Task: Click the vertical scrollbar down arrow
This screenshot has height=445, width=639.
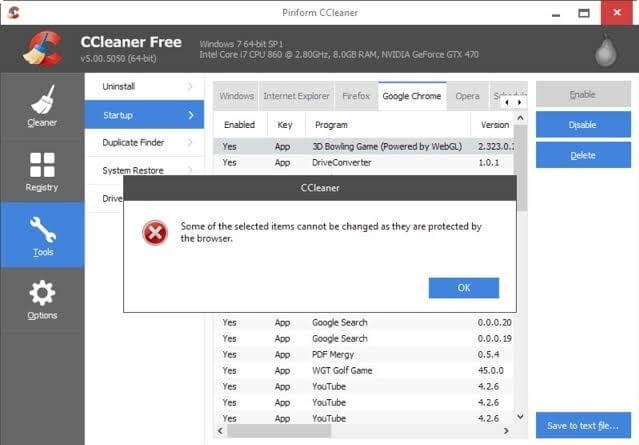Action: tap(520, 416)
